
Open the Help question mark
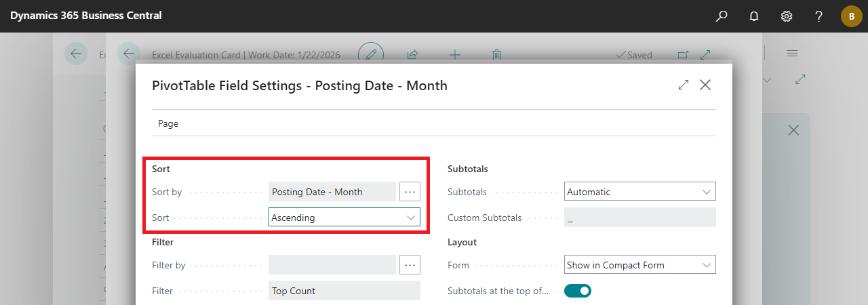point(819,16)
